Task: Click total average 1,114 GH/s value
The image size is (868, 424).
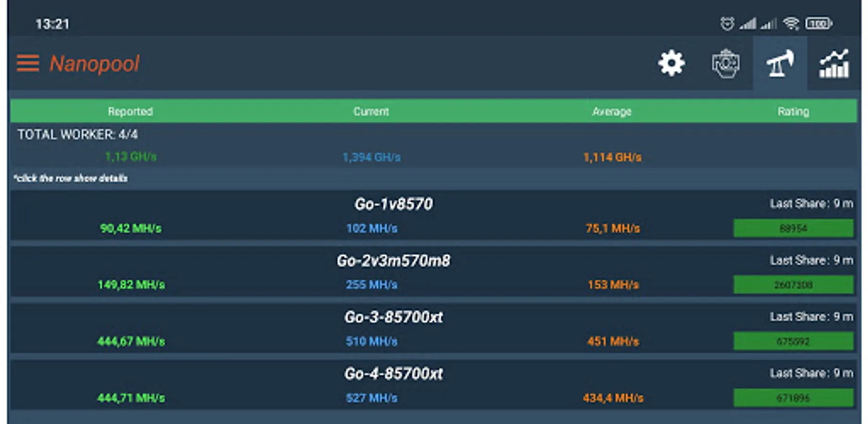Action: 612,157
